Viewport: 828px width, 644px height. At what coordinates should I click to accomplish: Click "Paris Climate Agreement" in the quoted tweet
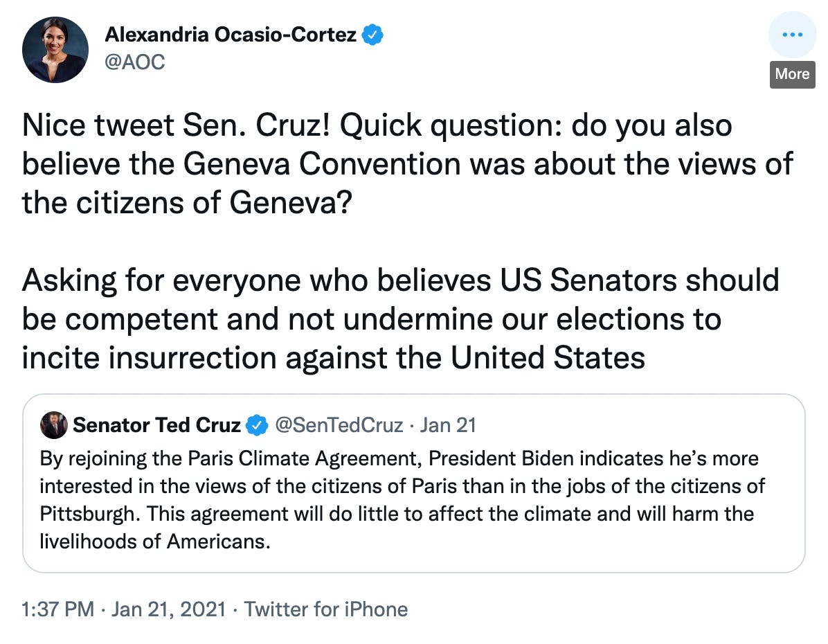[276, 458]
